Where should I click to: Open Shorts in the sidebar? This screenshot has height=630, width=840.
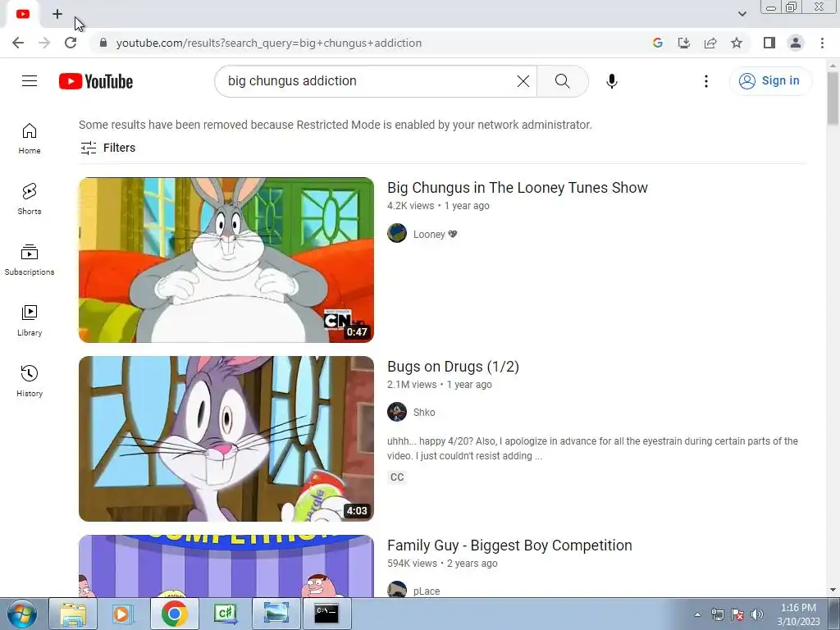click(x=30, y=199)
